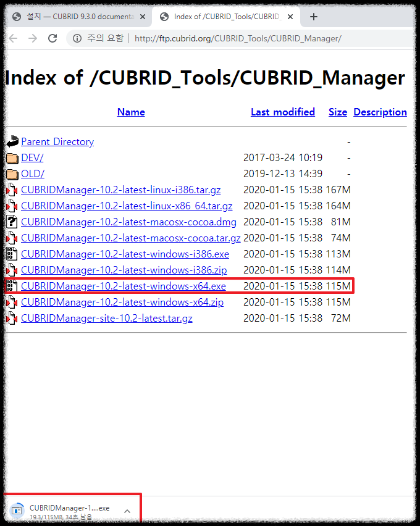Close the CUBRID 9.3.0 documentation tab
420x526 pixels.
(x=143, y=17)
